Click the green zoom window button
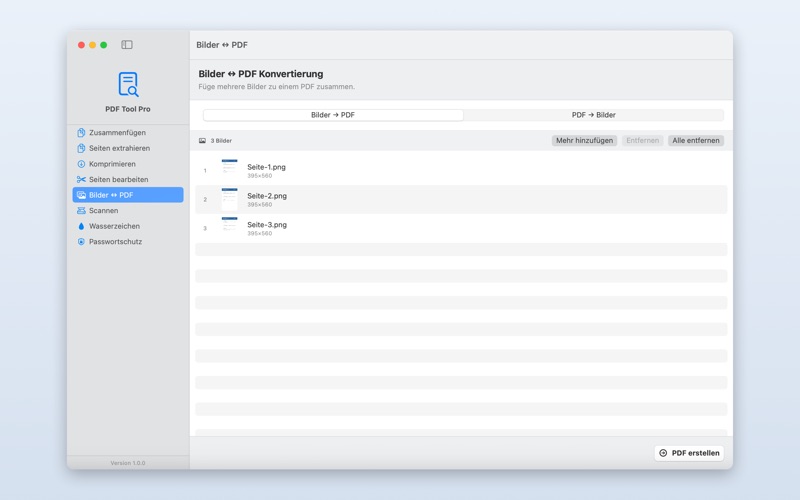 [x=104, y=45]
